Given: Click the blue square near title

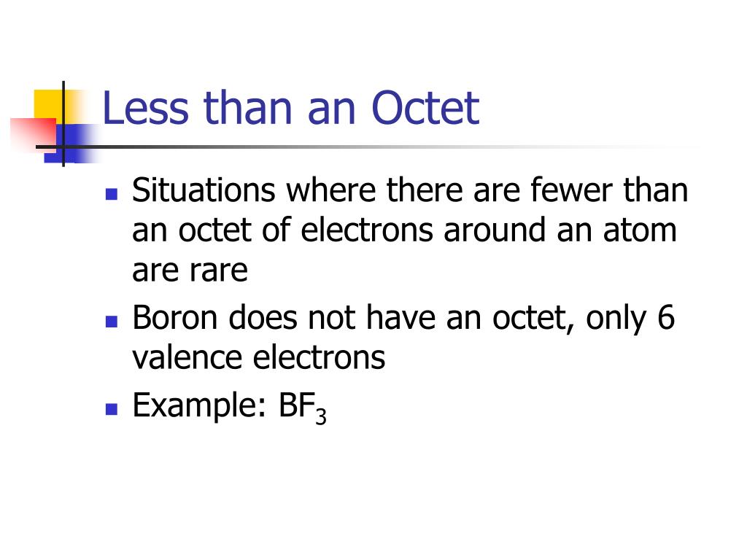Looking at the screenshot, I should 71,144.
